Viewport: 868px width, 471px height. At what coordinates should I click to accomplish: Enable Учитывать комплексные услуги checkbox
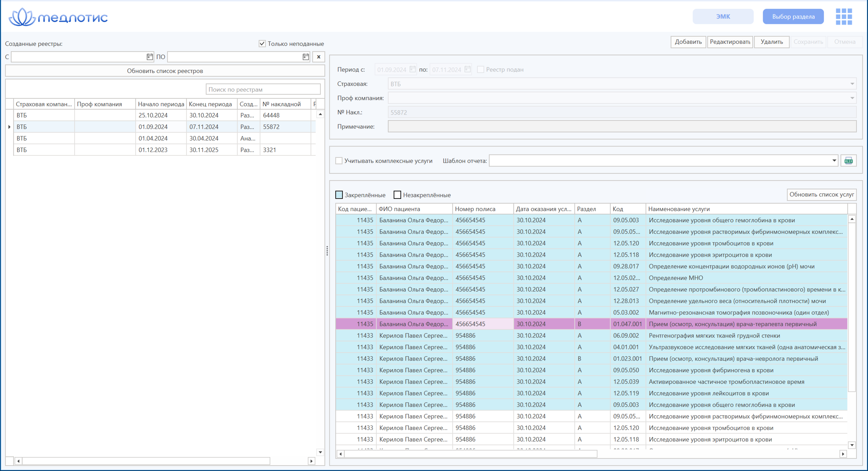339,161
